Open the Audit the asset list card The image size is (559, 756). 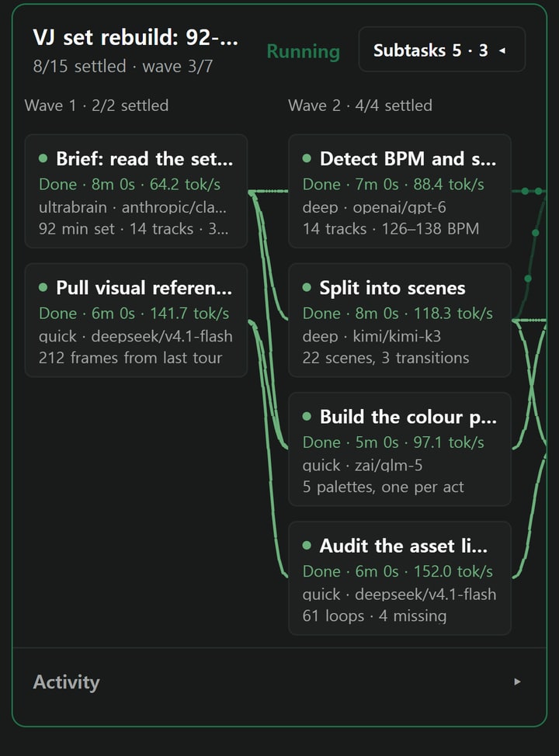tap(399, 578)
